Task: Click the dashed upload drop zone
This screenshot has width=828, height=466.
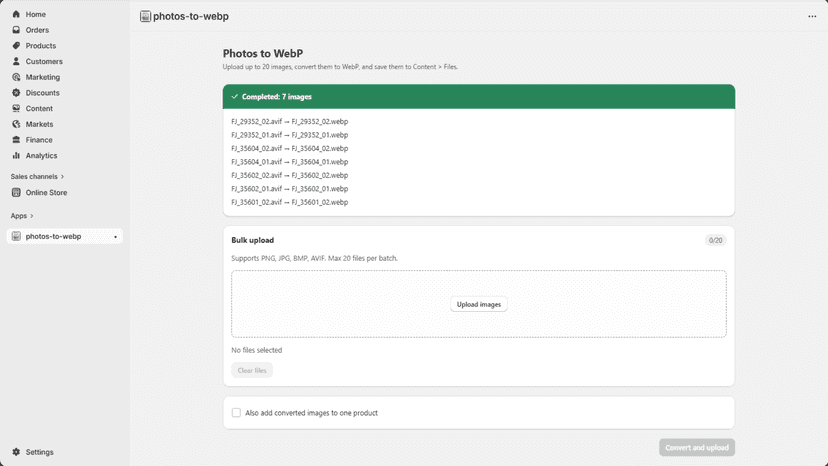Action: 478,304
